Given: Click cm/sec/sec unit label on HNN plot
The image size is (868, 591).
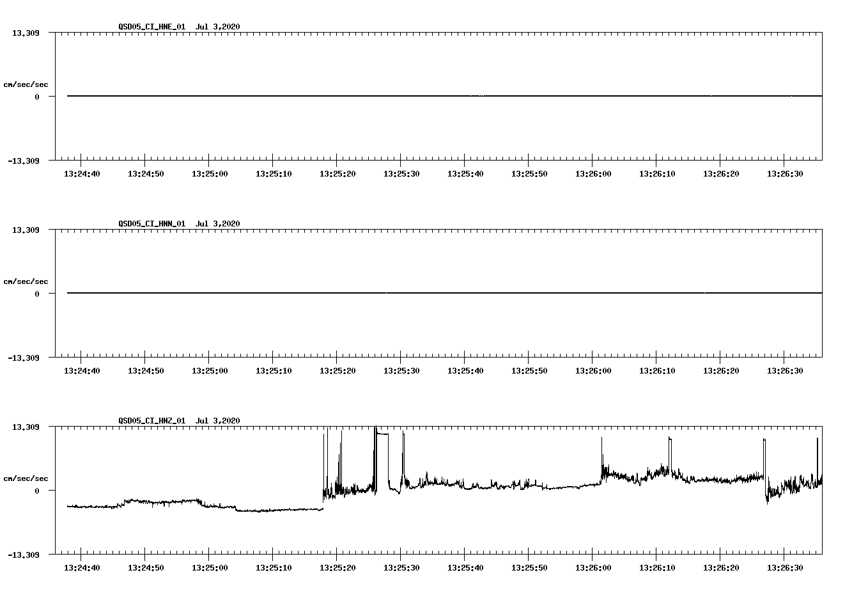Looking at the screenshot, I should [26, 281].
